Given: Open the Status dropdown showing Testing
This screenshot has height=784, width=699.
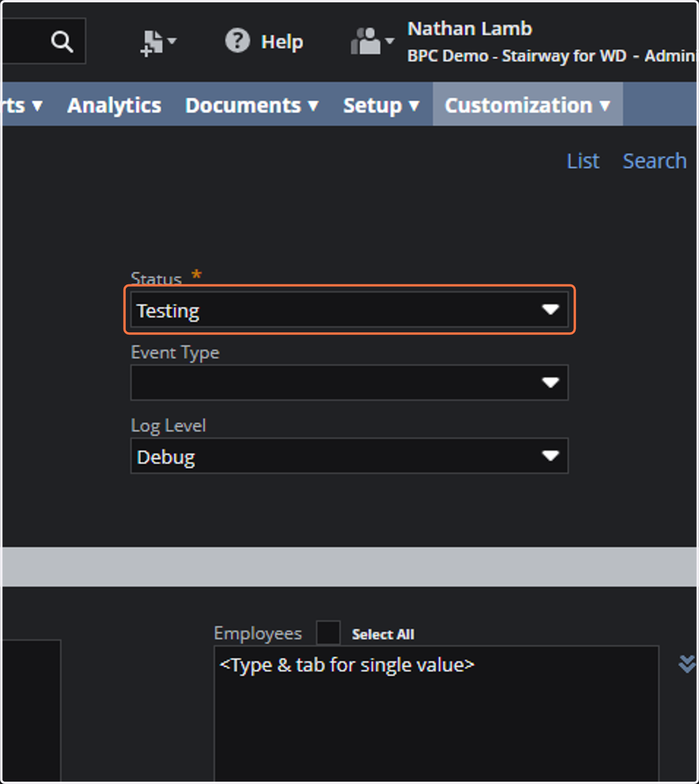Looking at the screenshot, I should tap(349, 310).
